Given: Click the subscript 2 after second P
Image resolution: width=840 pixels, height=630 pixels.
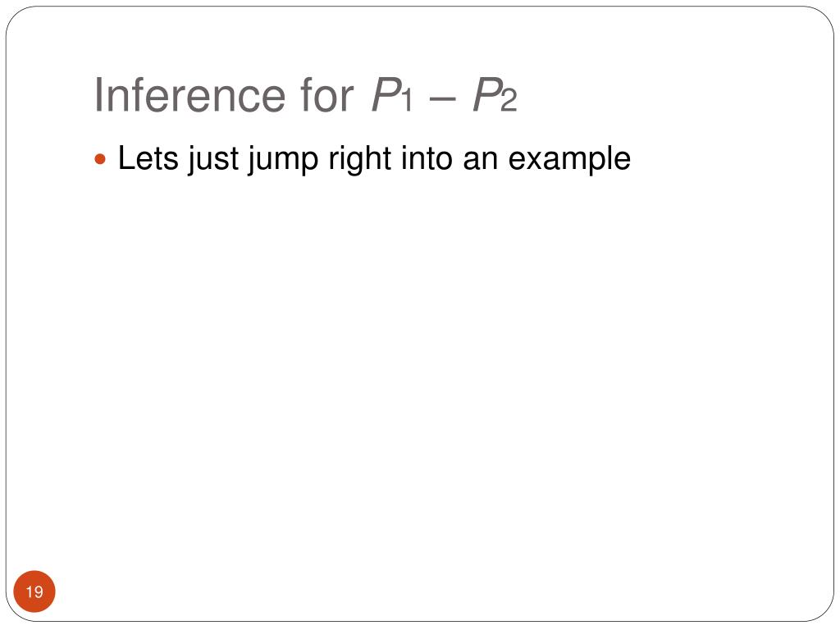Looking at the screenshot, I should click(509, 101).
